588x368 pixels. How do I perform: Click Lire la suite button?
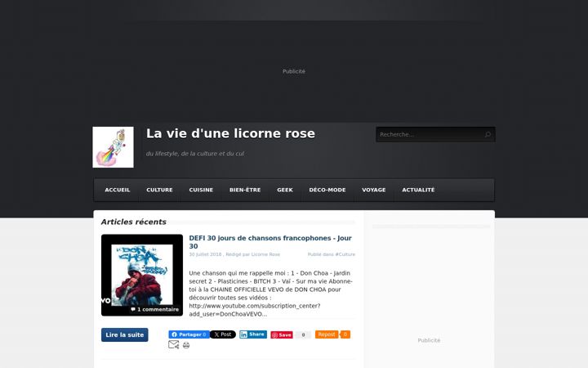124,335
